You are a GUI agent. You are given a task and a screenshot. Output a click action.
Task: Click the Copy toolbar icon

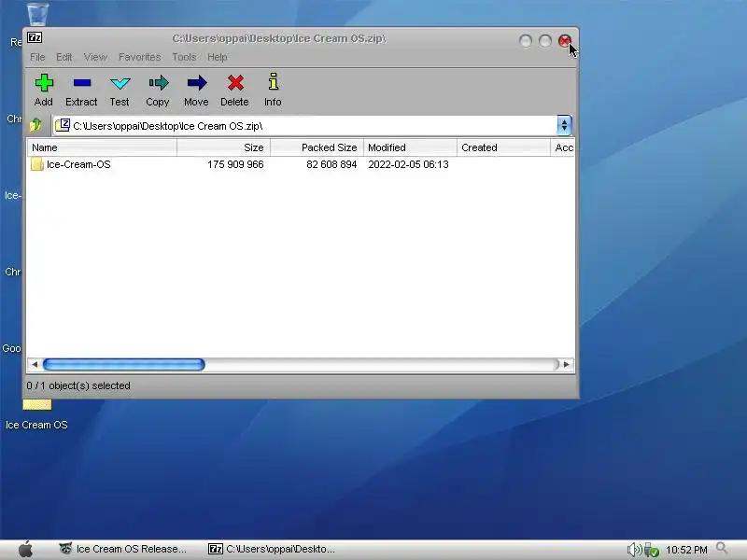(158, 83)
